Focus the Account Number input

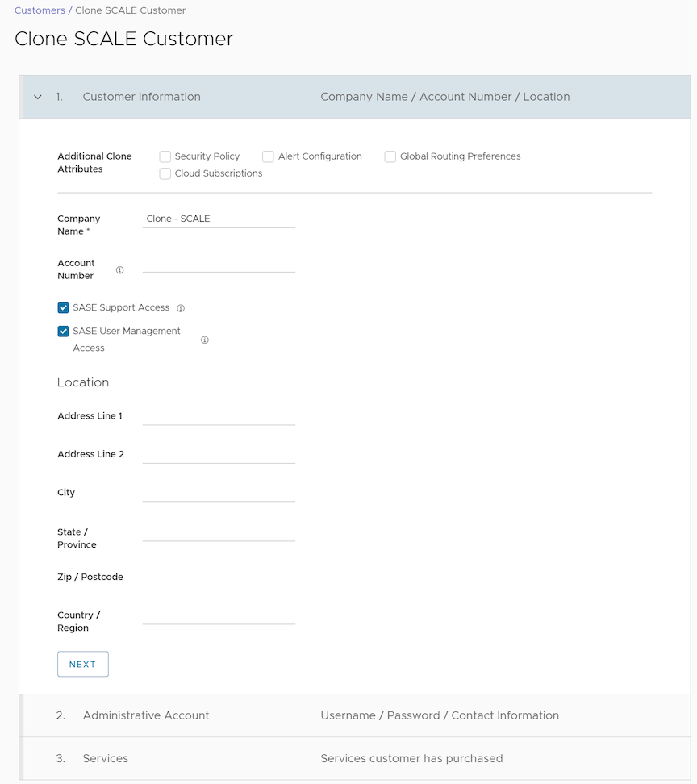[219, 263]
